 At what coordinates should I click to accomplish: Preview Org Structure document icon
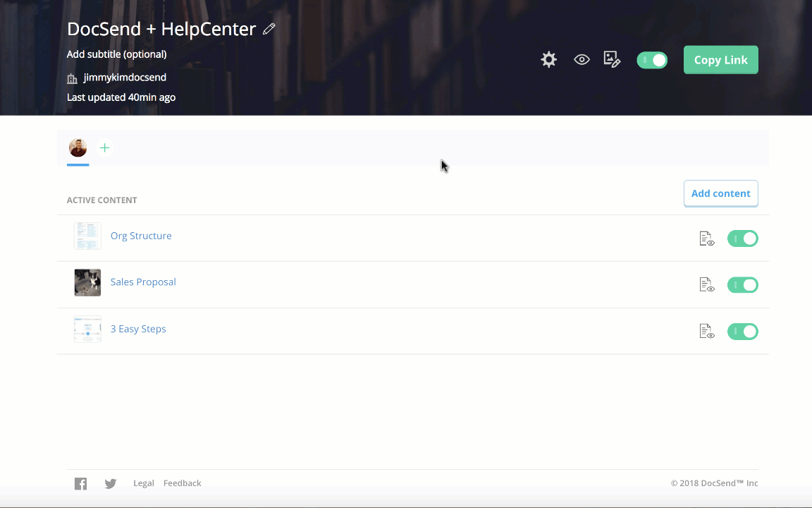[707, 238]
